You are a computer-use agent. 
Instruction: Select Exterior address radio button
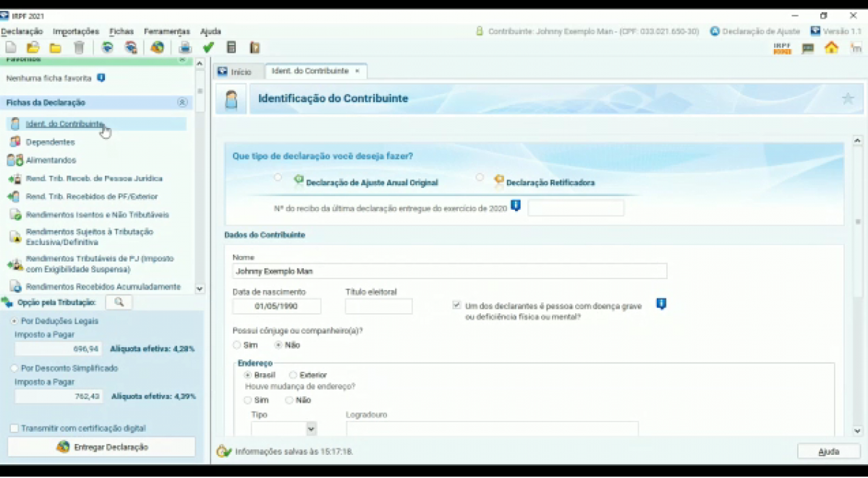click(x=293, y=375)
